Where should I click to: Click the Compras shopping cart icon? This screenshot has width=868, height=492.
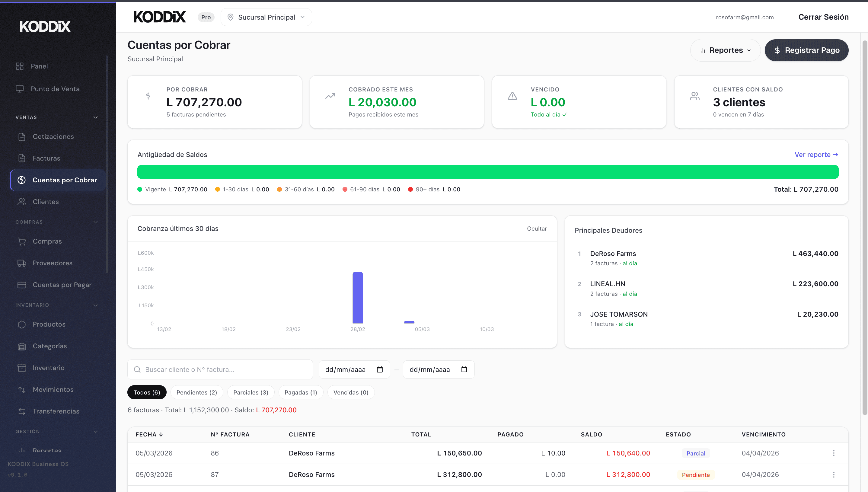(22, 241)
